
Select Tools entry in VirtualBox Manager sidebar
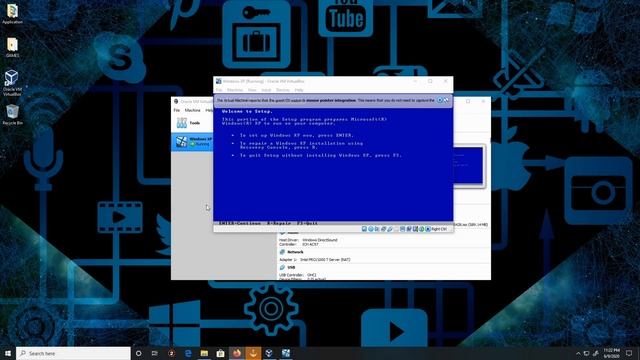coord(192,122)
